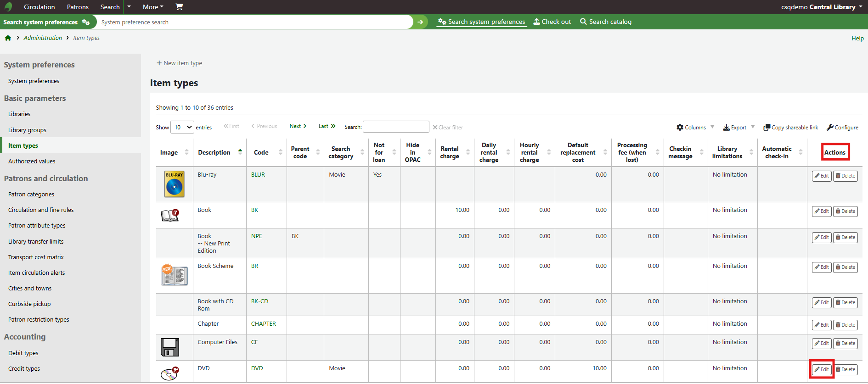The height and width of the screenshot is (384, 868).
Task: Click New item type button
Action: [x=179, y=63]
